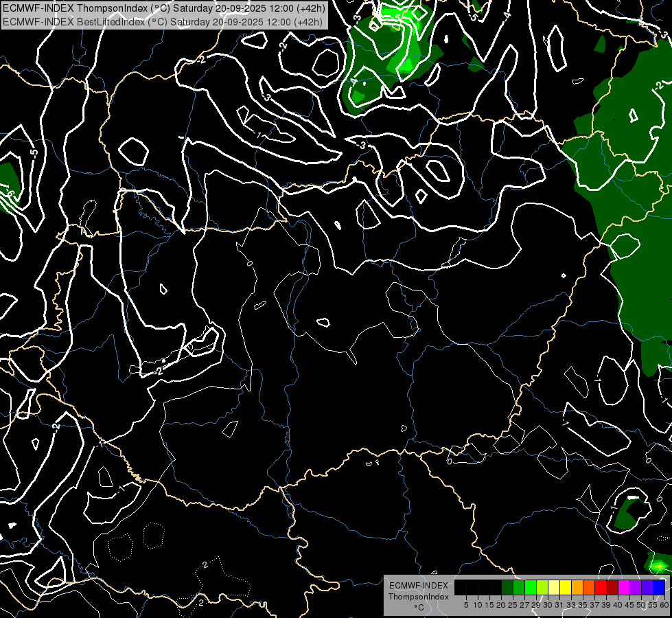672x618 pixels.
Task: Click the -3 contour label at map center
Action: tap(362, 146)
